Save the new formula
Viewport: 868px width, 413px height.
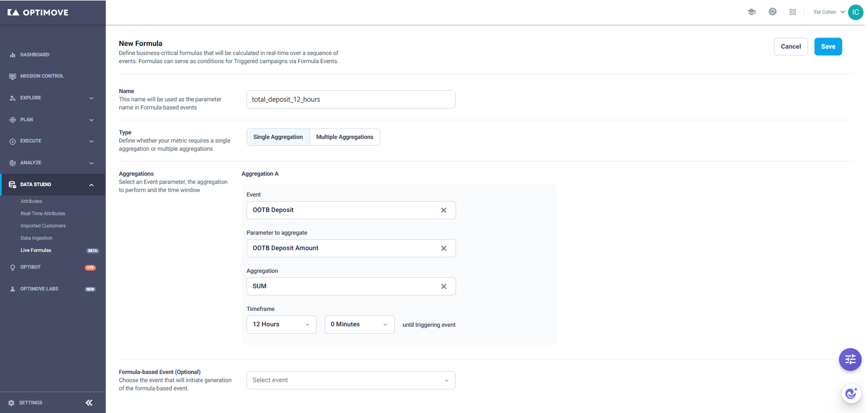click(x=828, y=47)
